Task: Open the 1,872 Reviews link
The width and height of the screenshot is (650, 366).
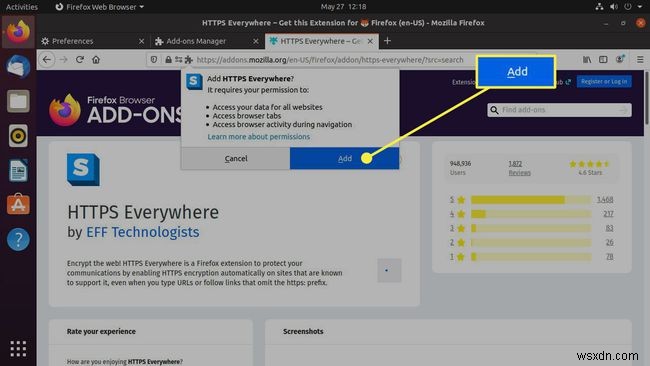Action: (519, 168)
